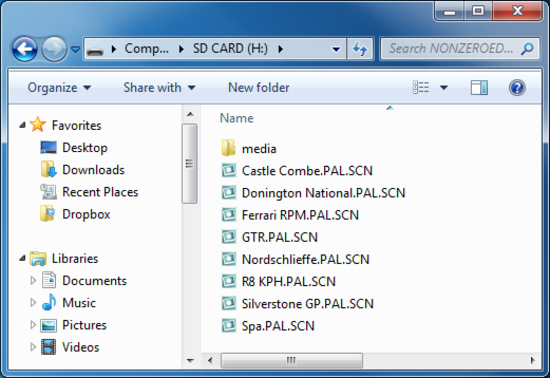
Task: Select file Castle Combe.PAL.SCN
Action: (x=307, y=171)
